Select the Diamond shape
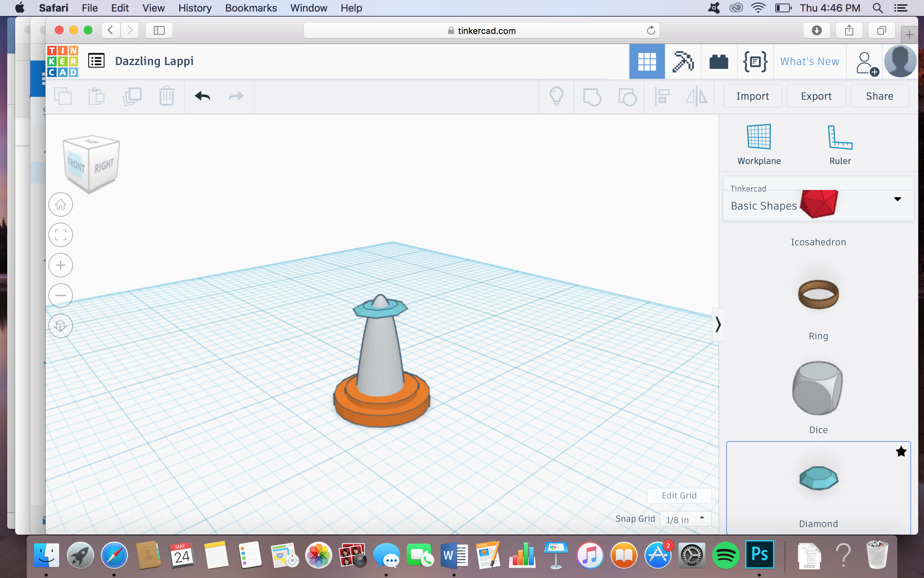The height and width of the screenshot is (578, 924). point(818,488)
